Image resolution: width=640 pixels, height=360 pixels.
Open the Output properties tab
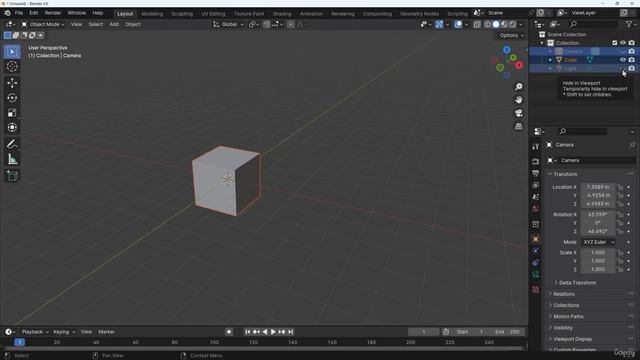[x=536, y=173]
